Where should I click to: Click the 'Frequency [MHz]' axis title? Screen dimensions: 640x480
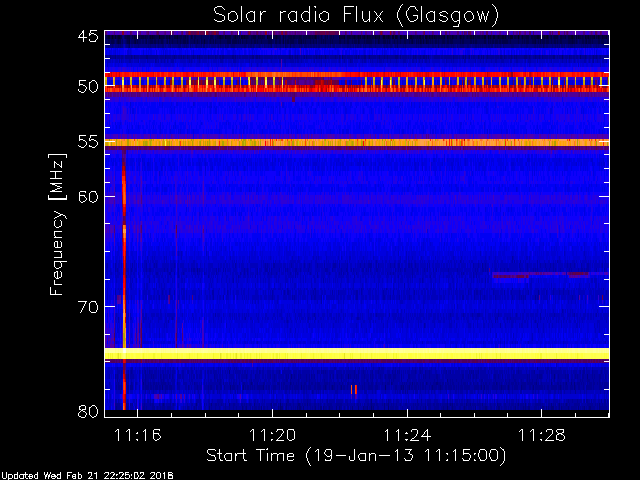click(x=57, y=224)
